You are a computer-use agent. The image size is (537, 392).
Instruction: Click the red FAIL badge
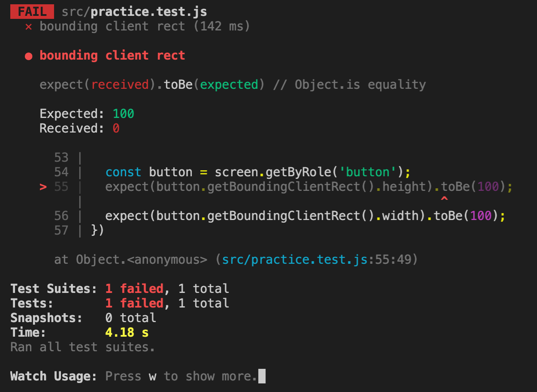[x=32, y=12]
